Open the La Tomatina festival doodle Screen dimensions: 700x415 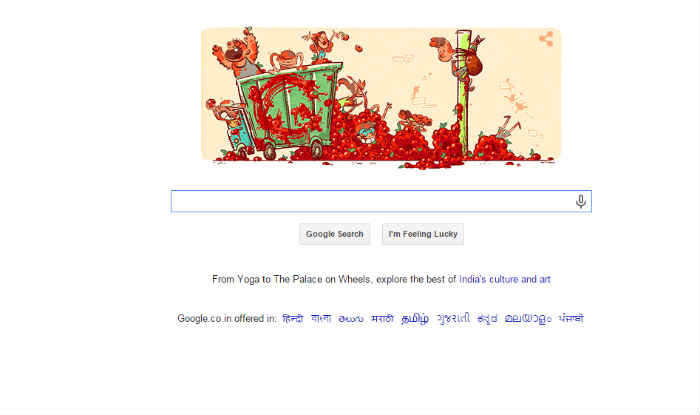tap(381, 97)
